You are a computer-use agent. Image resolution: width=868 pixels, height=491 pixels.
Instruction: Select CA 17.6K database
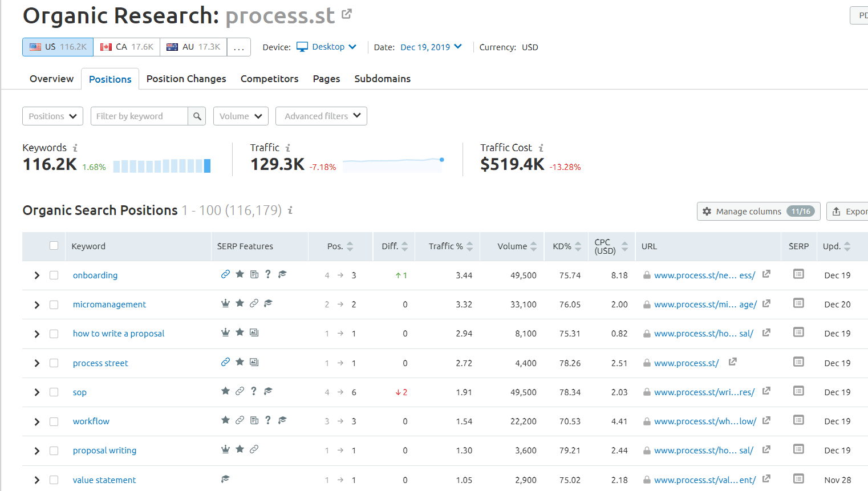[x=127, y=47]
